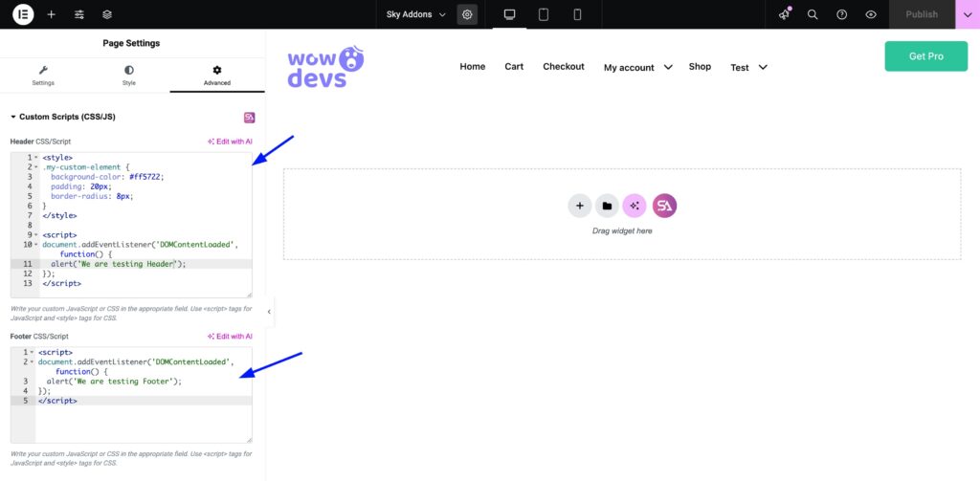Click the Get Pro button
The height and width of the screenshot is (481, 980).
point(926,56)
